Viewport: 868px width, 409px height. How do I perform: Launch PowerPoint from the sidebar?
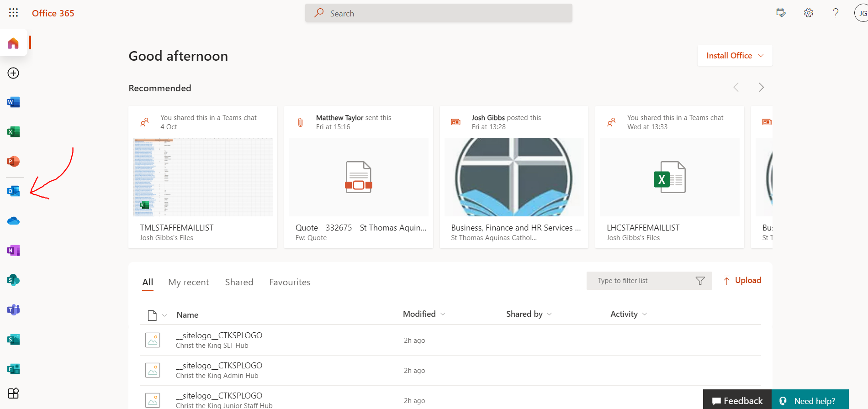click(x=13, y=161)
